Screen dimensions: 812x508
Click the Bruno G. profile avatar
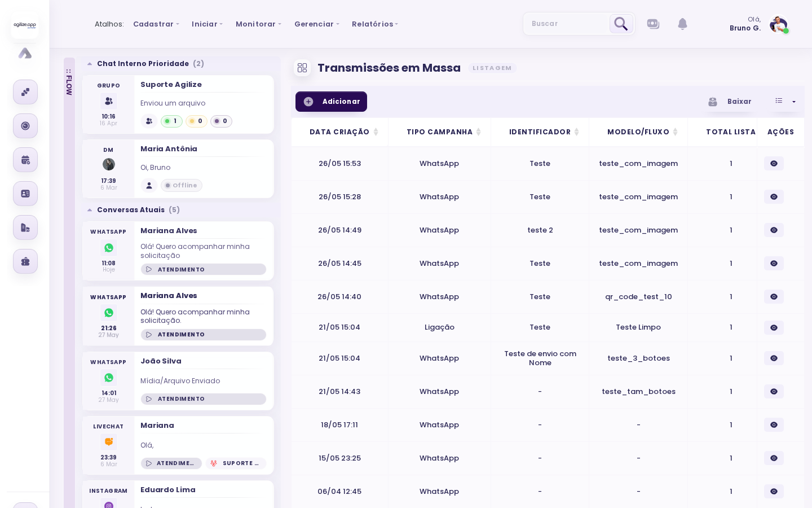pyautogui.click(x=778, y=24)
